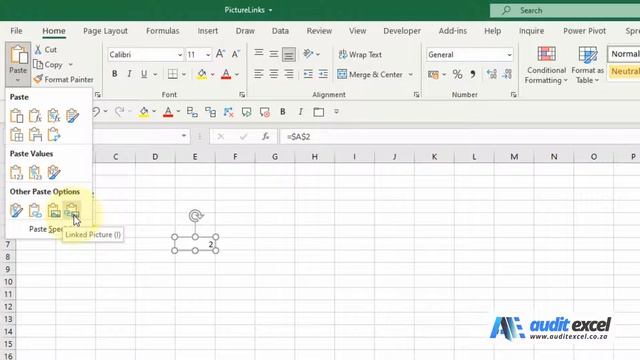Open the File tab

coord(16,31)
